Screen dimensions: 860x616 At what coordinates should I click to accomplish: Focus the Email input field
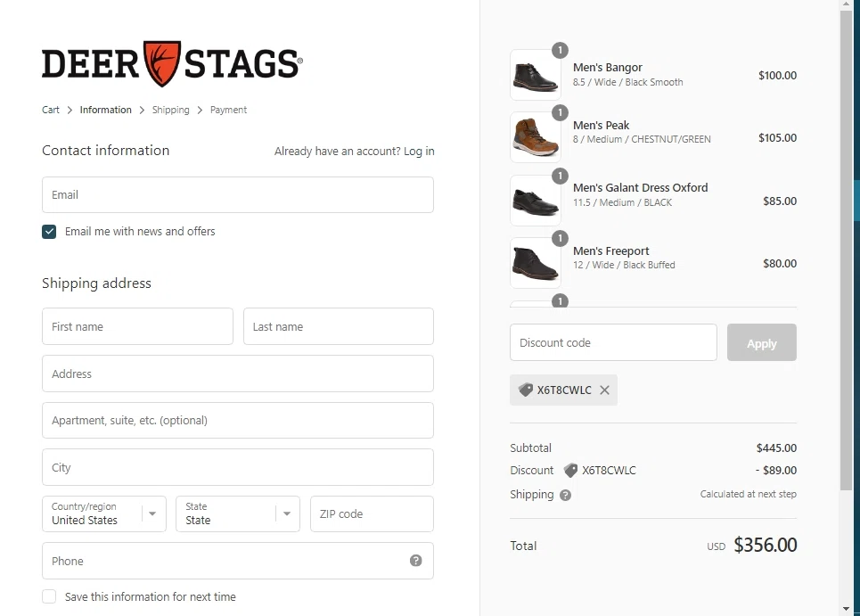click(x=238, y=194)
